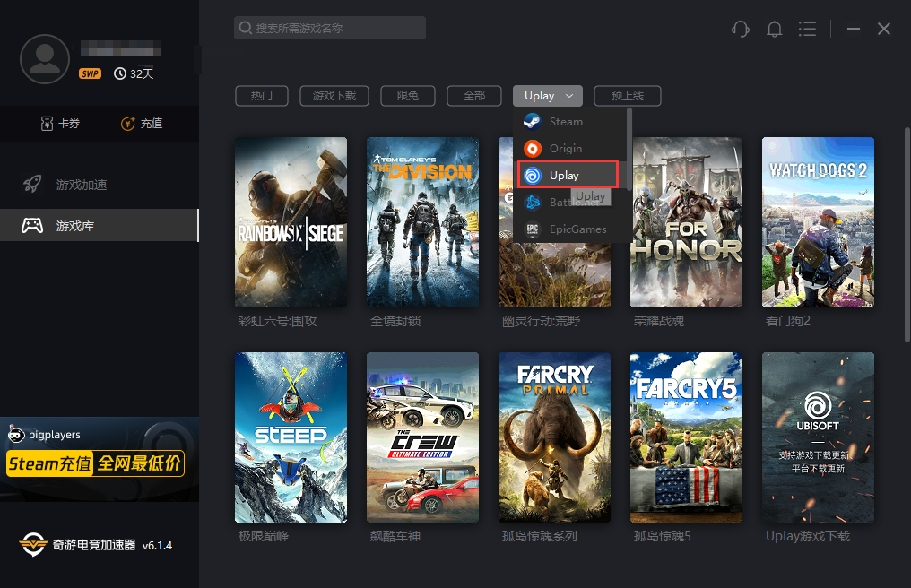The height and width of the screenshot is (588, 911).
Task: Focus the game search field
Action: (x=330, y=28)
